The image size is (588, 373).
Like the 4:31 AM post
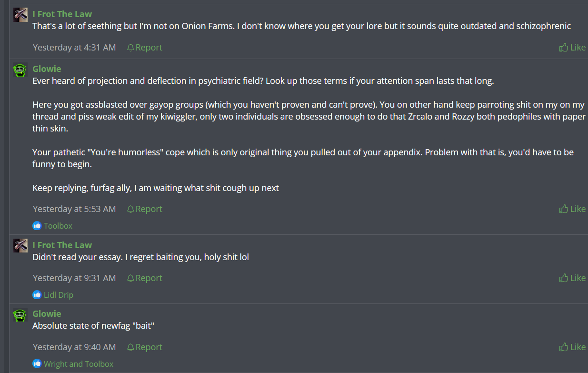coord(572,47)
